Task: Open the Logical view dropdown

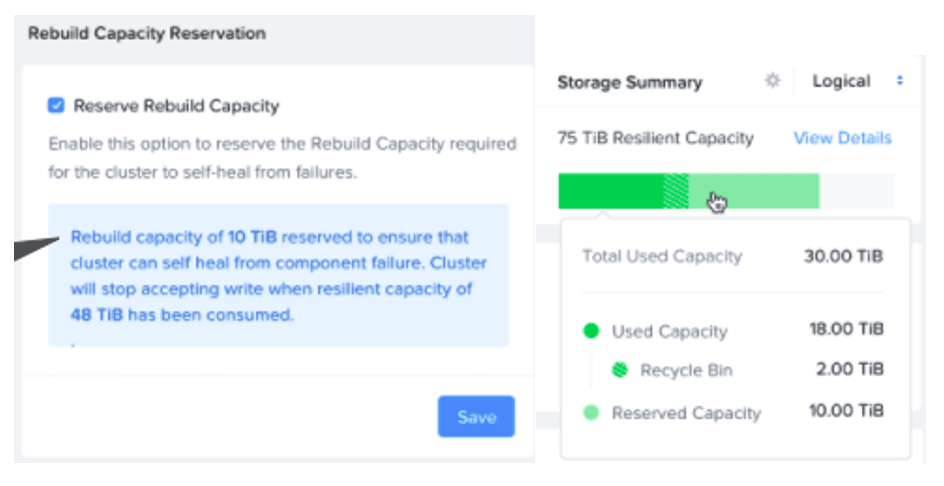Action: [857, 81]
